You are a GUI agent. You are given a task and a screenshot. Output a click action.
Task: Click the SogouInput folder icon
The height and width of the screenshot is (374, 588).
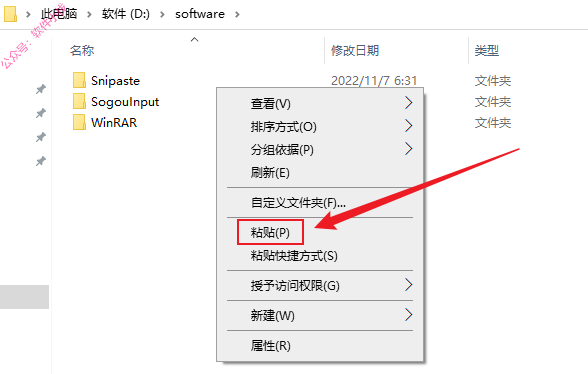[x=79, y=101]
